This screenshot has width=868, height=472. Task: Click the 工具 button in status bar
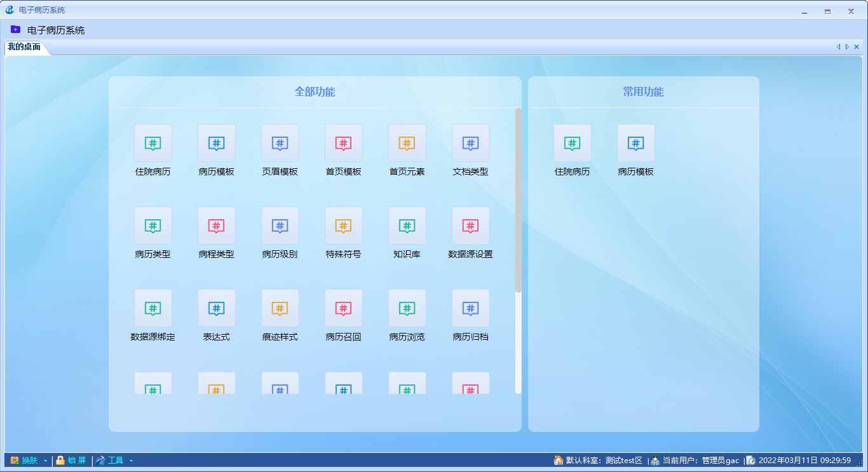click(x=110, y=461)
